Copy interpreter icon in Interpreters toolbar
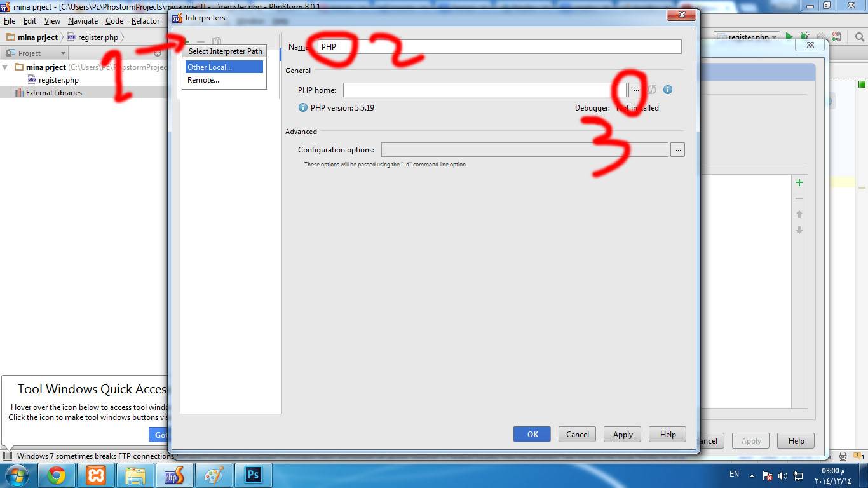Viewport: 868px width, 488px height. point(216,41)
